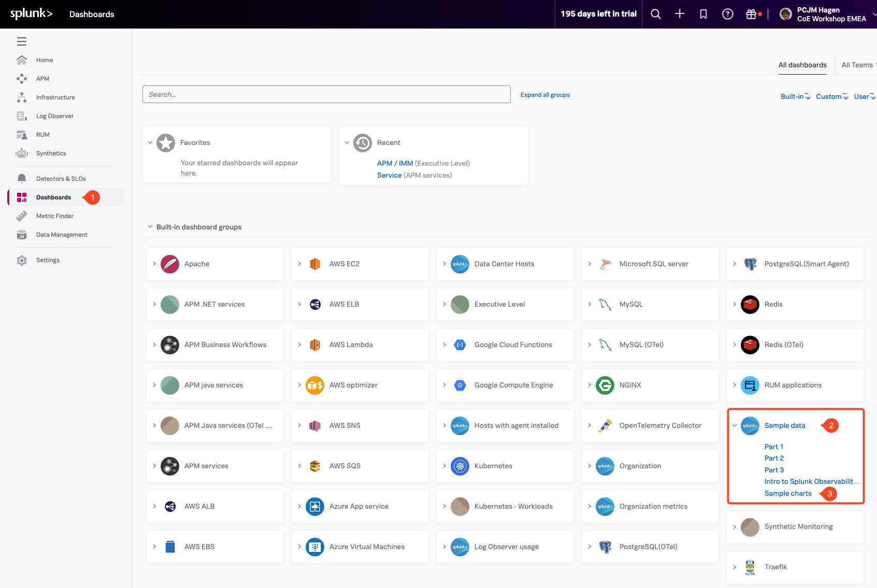Switch to the All dashboards tab
The image size is (877, 588).
click(802, 65)
